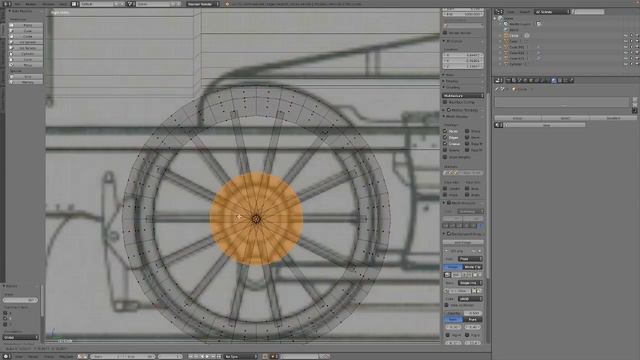640x360 pixels.
Task: Click the browse material icon beside New
Action: click(x=499, y=125)
